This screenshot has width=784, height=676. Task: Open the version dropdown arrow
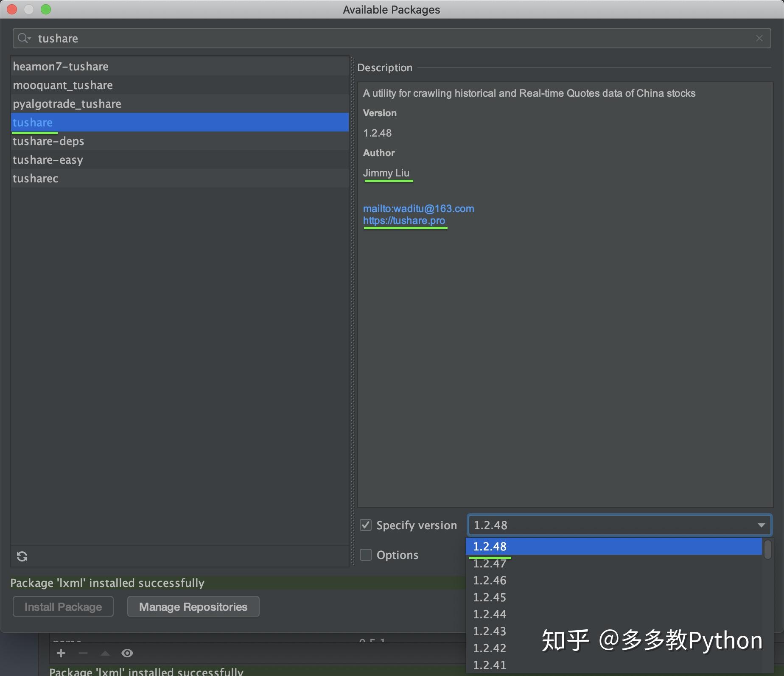[761, 525]
